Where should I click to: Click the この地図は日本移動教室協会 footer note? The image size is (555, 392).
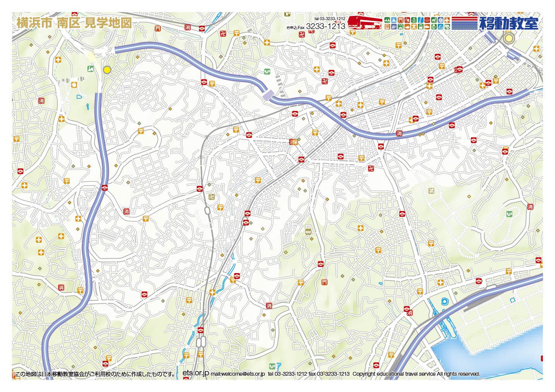pyautogui.click(x=95, y=374)
